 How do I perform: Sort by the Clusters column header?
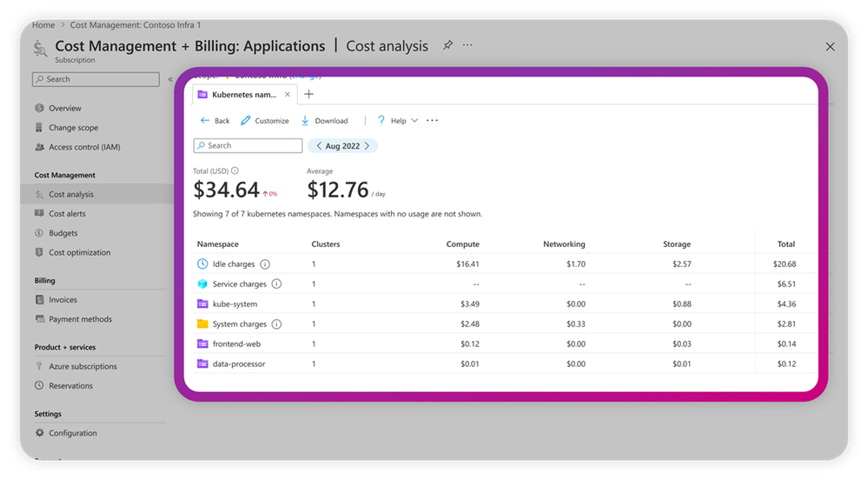(326, 243)
